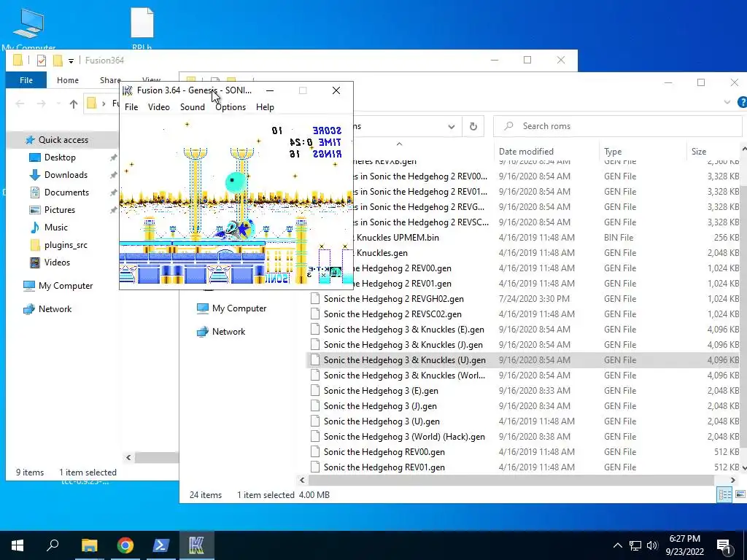Screen dimensions: 747x560
Task: Click scroll left arrow in Fusion364 sidebar
Action: point(128,458)
